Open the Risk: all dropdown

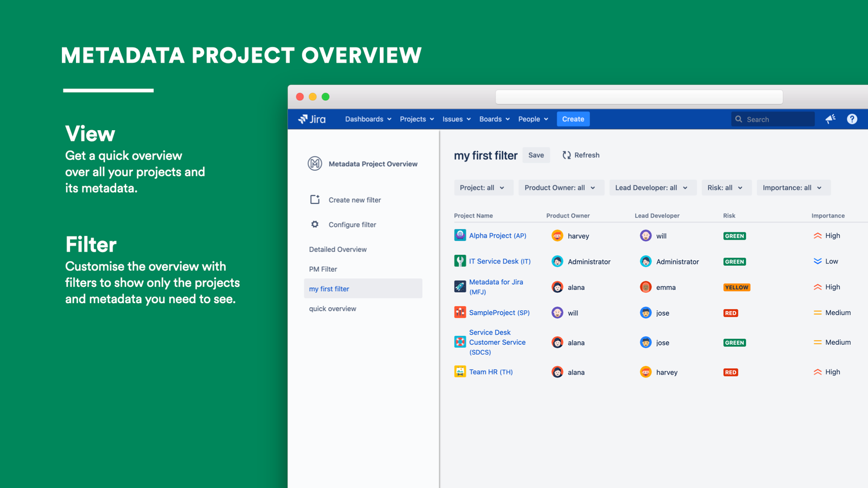726,188
